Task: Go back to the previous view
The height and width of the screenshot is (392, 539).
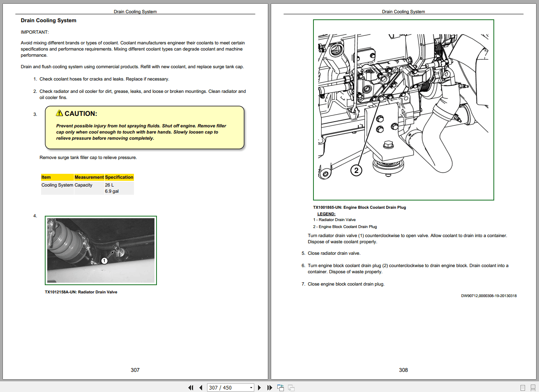Action: (x=280, y=387)
